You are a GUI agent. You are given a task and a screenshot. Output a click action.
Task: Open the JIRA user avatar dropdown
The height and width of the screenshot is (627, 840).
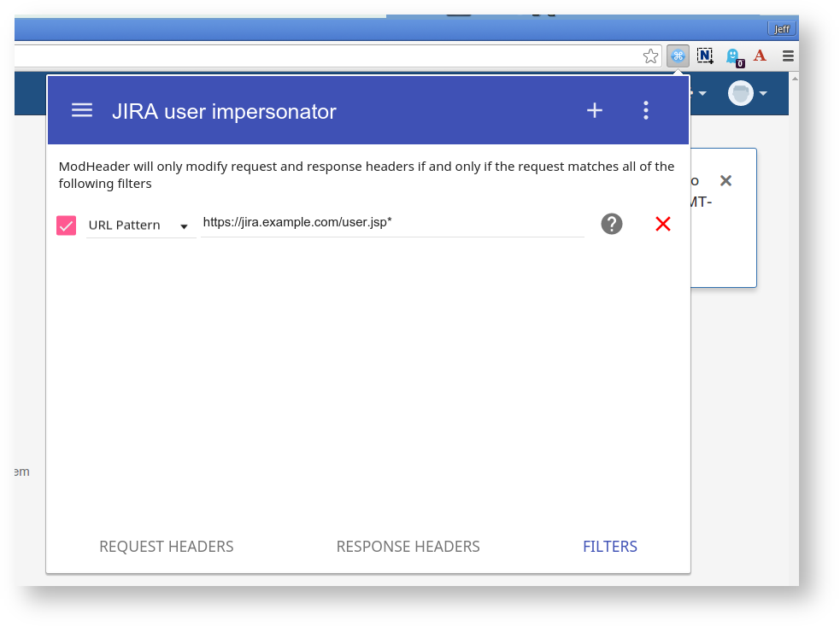747,93
